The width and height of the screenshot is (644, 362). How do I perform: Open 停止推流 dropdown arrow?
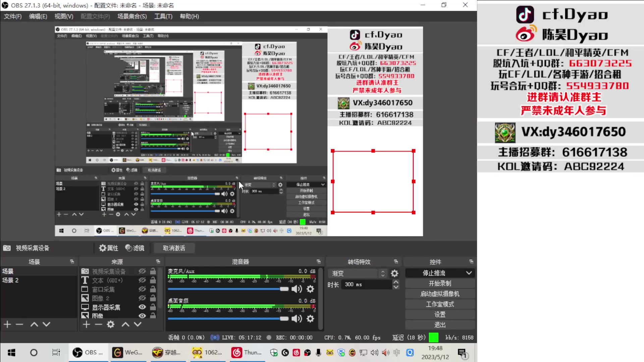(x=469, y=273)
